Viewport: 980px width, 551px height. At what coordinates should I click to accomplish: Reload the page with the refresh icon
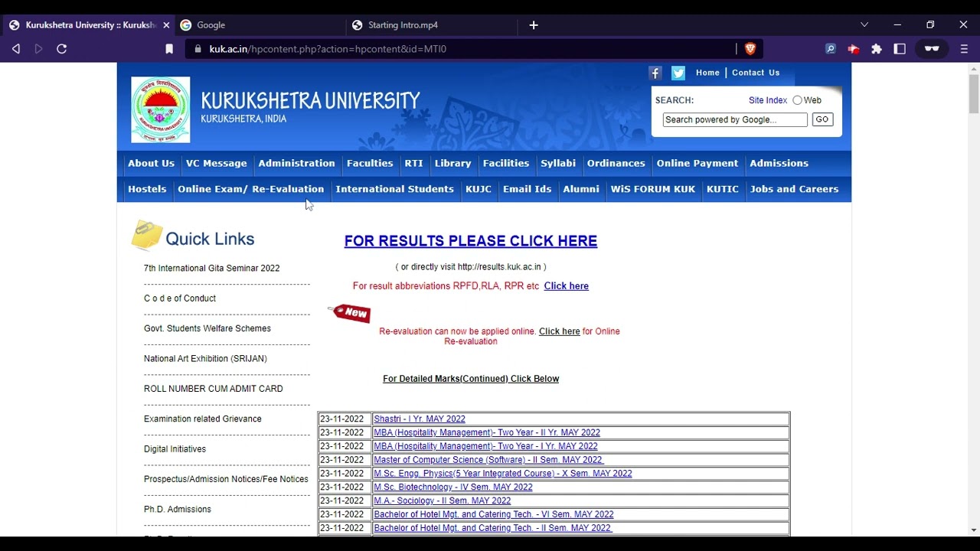[x=62, y=49]
